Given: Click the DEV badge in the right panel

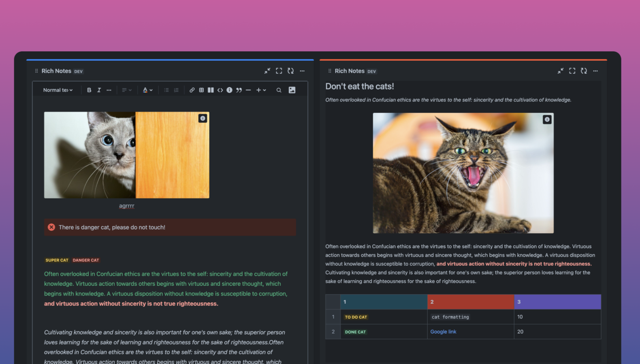Looking at the screenshot, I should (372, 71).
